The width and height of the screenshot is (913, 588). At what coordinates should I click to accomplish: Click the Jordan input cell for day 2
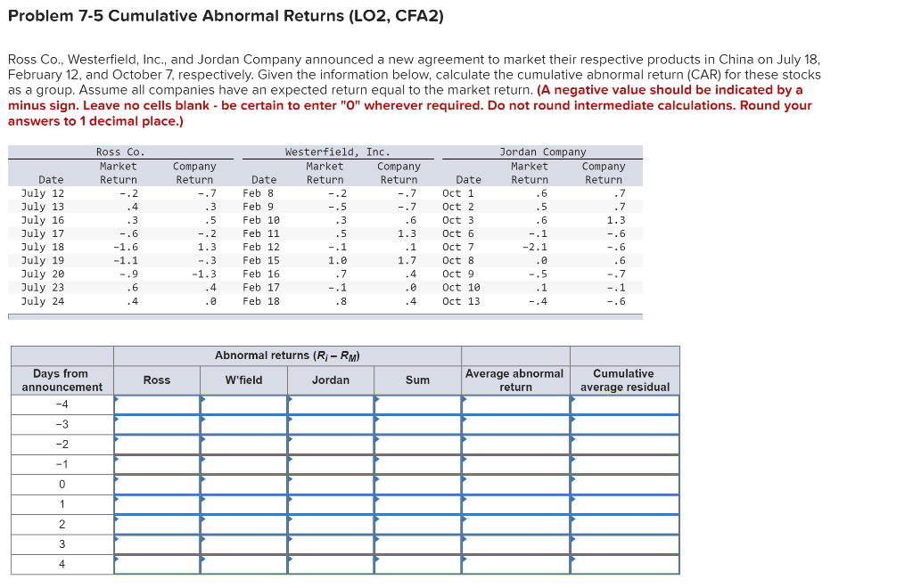(331, 525)
